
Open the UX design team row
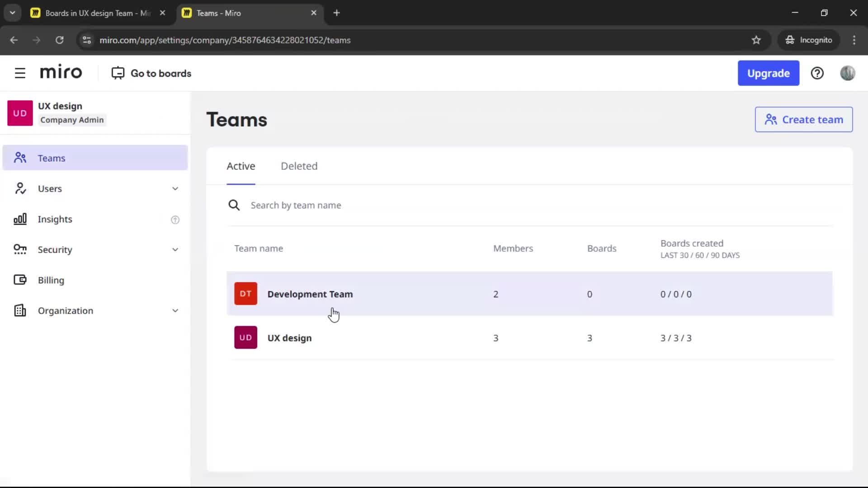529,338
